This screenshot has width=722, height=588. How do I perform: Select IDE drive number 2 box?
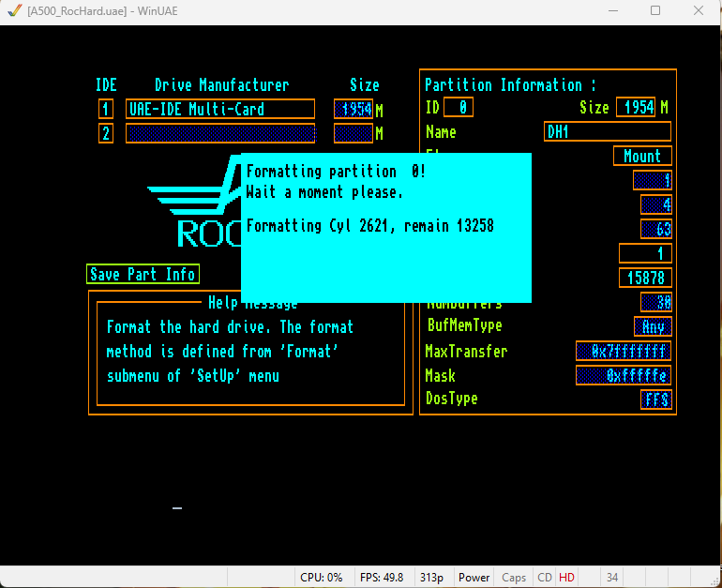pyautogui.click(x=106, y=133)
